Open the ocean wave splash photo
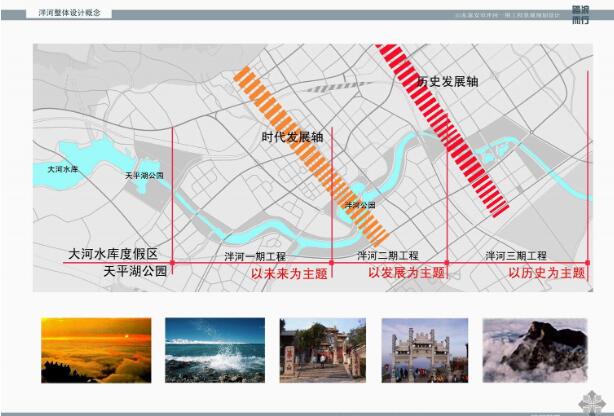The image size is (614, 416). click(x=215, y=350)
